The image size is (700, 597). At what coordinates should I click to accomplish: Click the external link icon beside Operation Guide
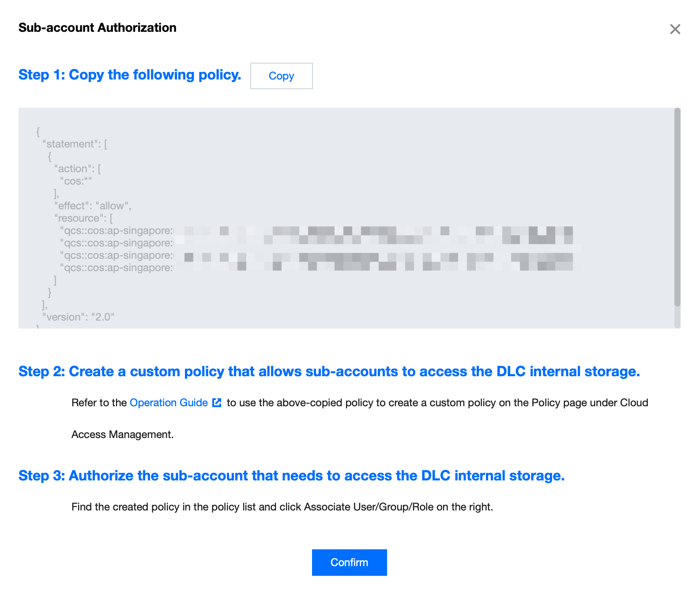coord(217,403)
